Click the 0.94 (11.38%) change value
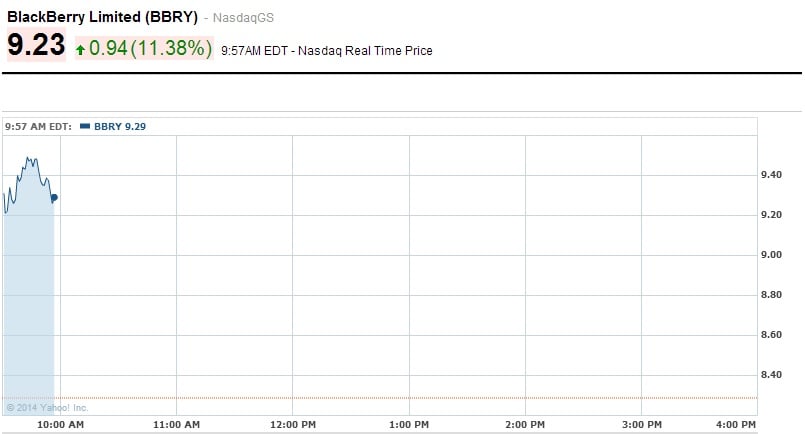Screen dimensions: 805x434 point(150,48)
